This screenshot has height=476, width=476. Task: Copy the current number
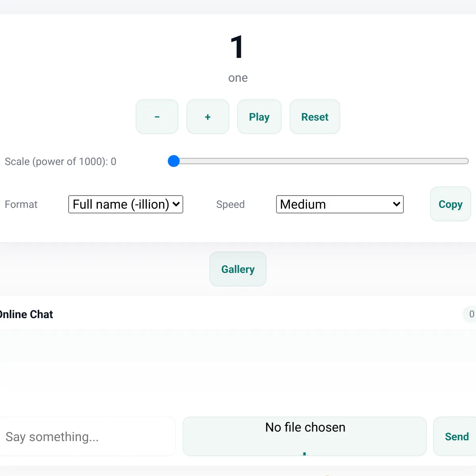coord(450,204)
